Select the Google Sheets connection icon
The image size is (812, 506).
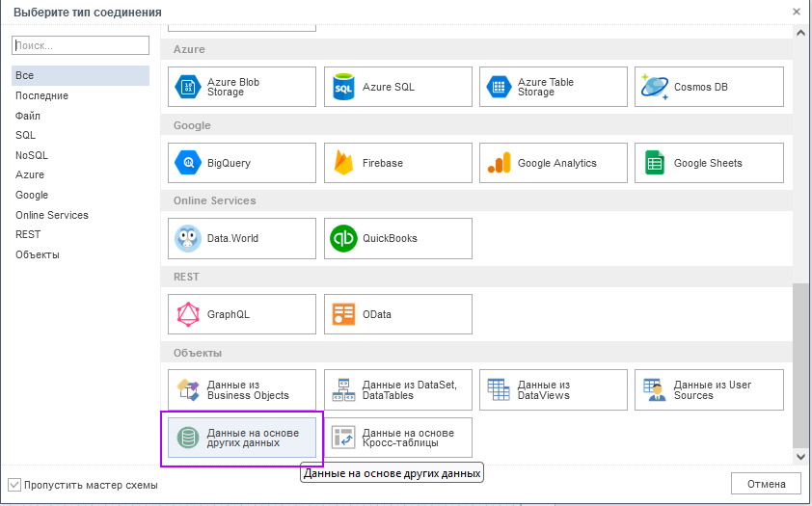tap(655, 164)
